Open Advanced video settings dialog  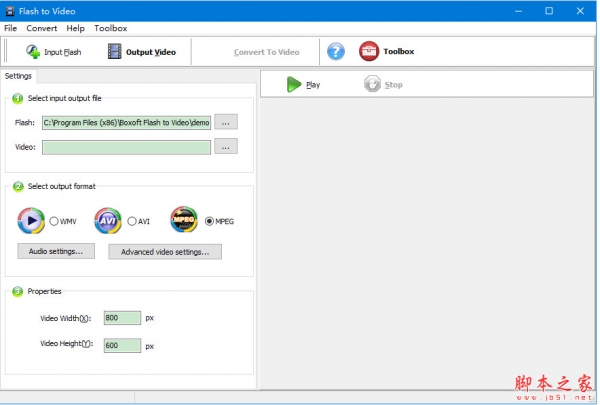point(165,252)
